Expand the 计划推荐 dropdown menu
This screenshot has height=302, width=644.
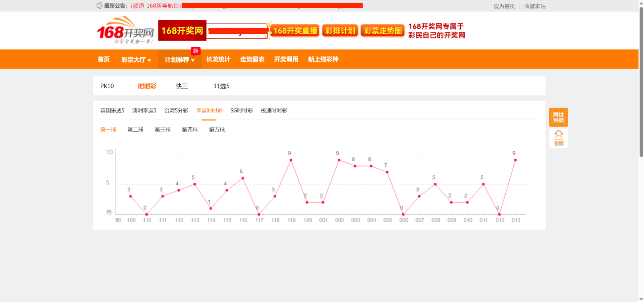pos(180,60)
